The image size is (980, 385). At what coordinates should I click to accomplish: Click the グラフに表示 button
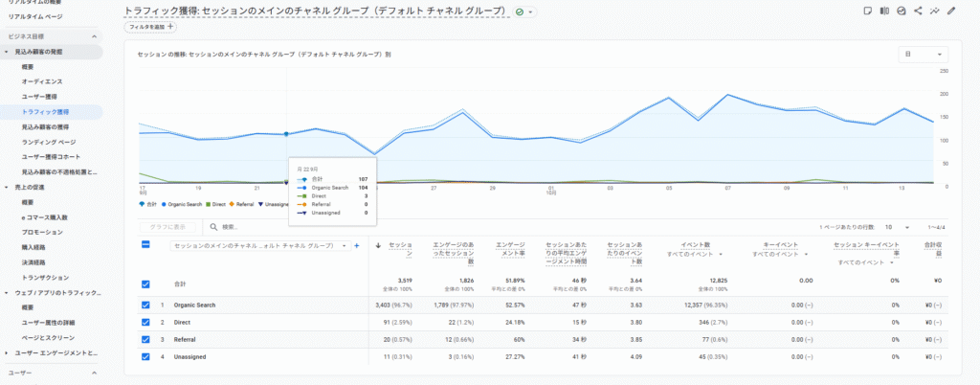tap(169, 227)
